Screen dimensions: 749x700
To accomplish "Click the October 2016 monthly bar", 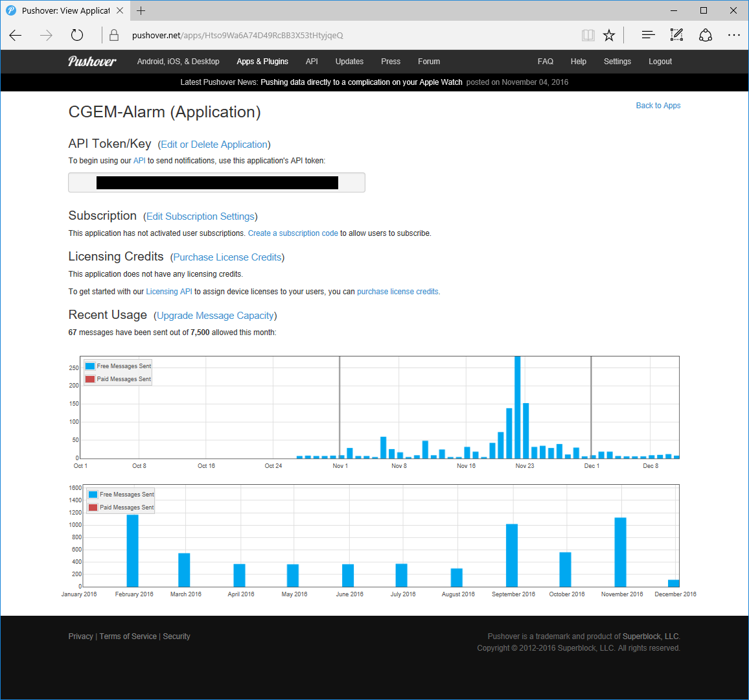I will pos(566,570).
